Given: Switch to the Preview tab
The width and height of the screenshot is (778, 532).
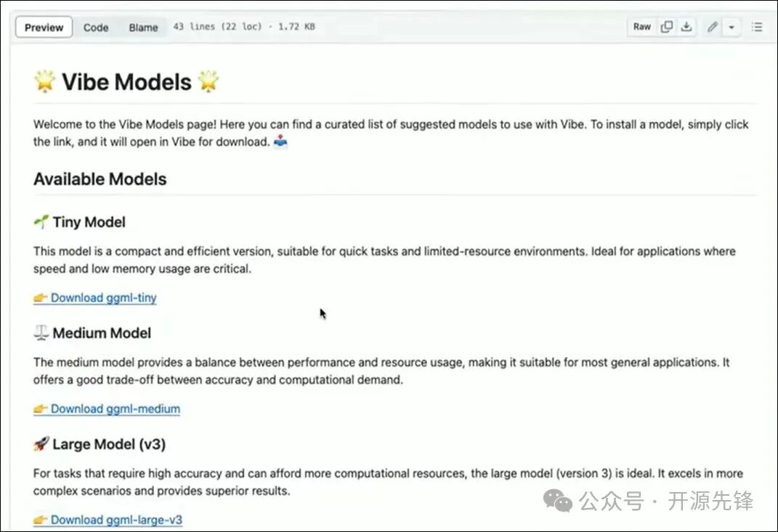Looking at the screenshot, I should 44,28.
